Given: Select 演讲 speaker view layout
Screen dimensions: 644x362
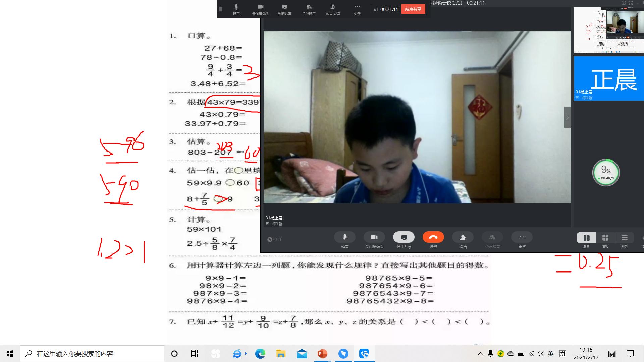Looking at the screenshot, I should point(586,238).
